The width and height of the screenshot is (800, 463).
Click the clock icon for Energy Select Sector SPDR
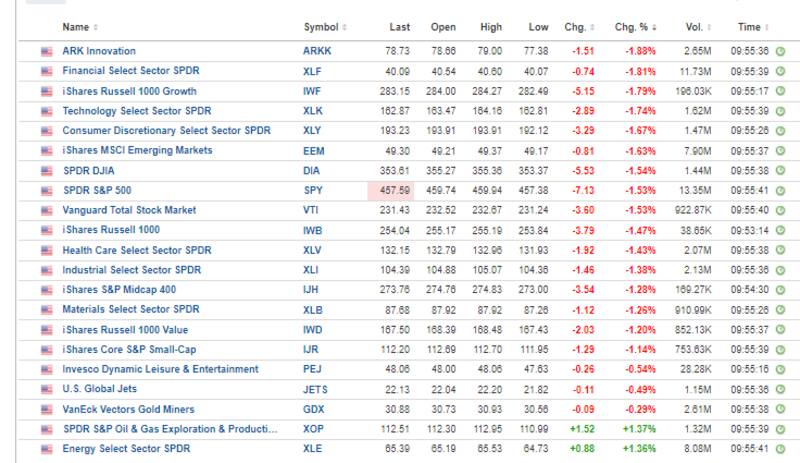[780, 449]
